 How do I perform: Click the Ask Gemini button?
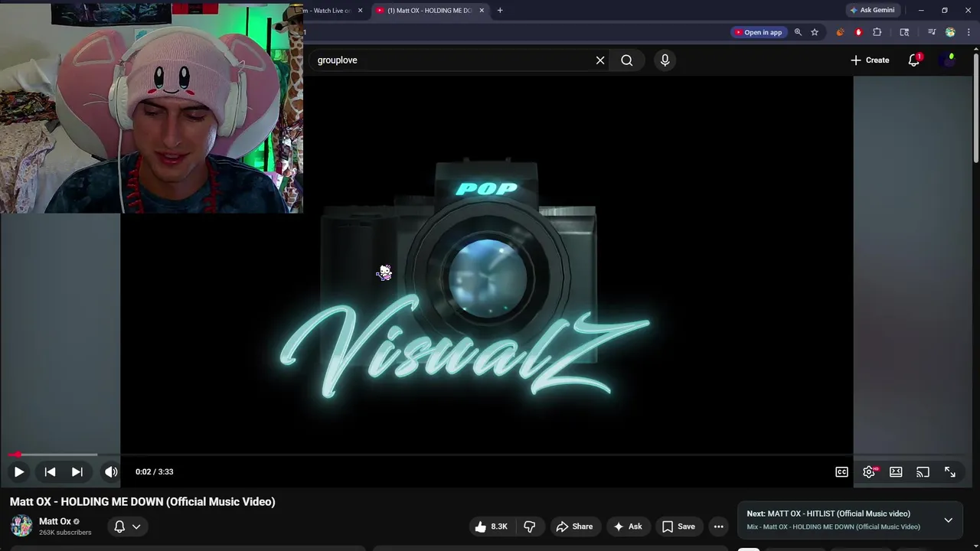pyautogui.click(x=872, y=10)
